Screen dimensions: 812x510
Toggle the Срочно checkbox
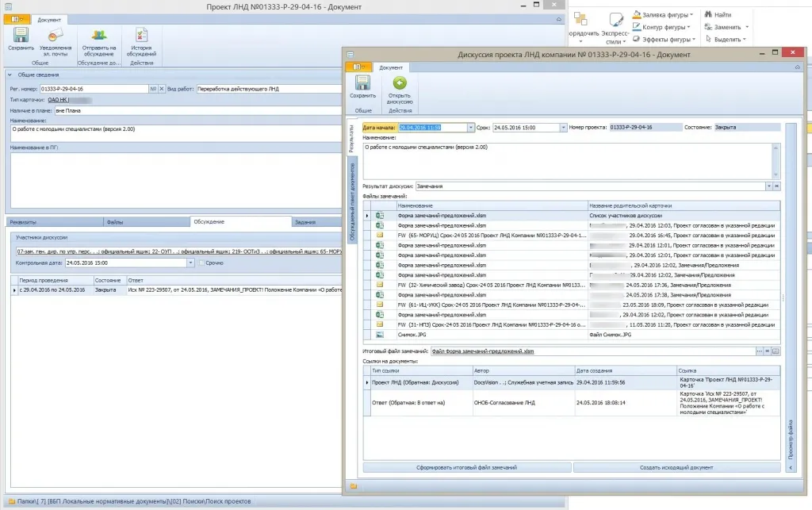click(x=201, y=263)
